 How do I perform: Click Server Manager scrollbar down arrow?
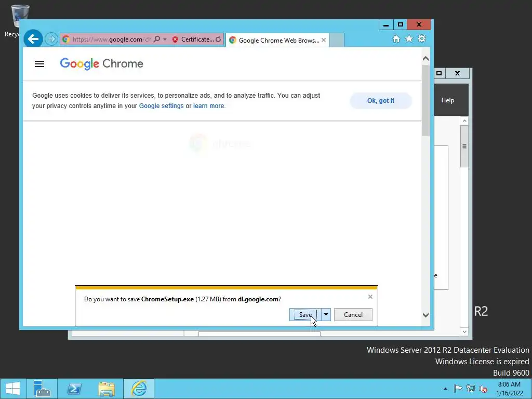[464, 332]
